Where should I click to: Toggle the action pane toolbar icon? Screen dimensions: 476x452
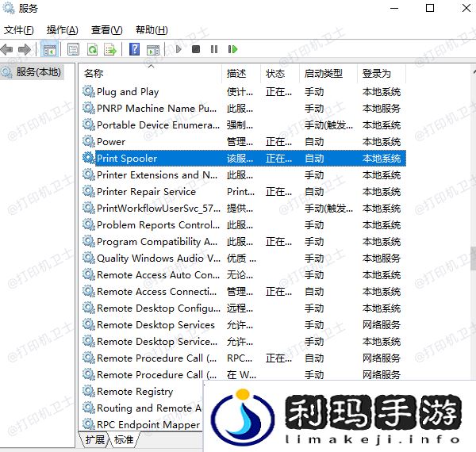[153, 49]
